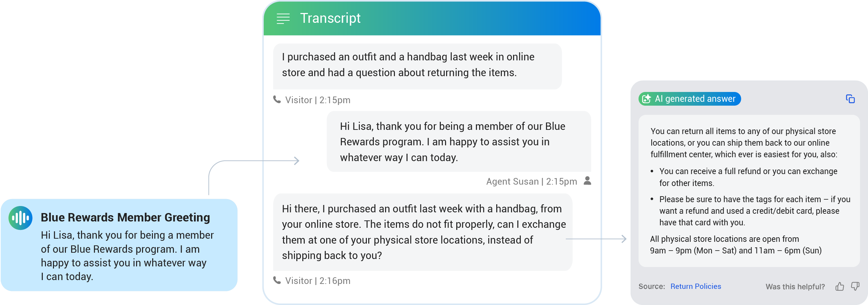Click the Agent Susan 2:15pm label

tap(531, 181)
